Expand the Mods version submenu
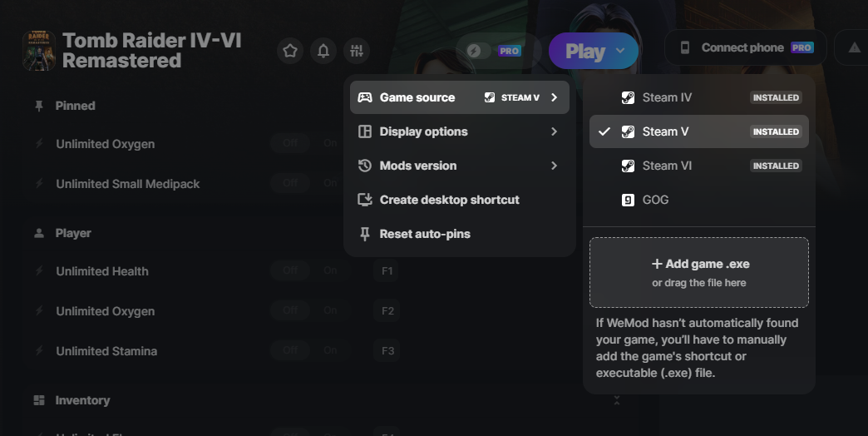This screenshot has height=436, width=868. pos(459,166)
